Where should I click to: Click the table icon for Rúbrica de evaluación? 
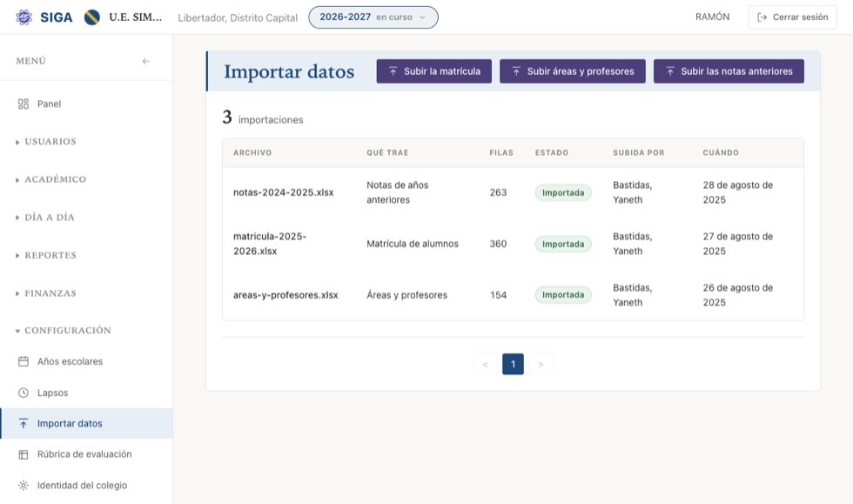point(24,454)
